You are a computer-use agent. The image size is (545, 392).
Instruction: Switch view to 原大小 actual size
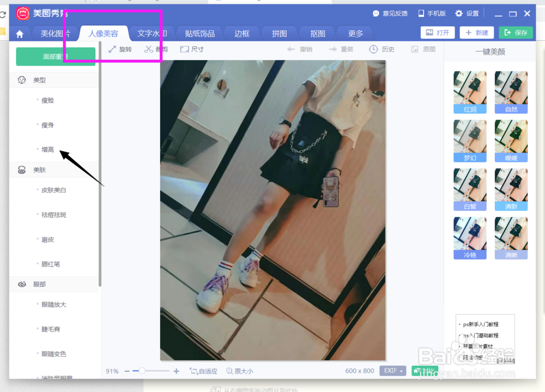[239, 371]
